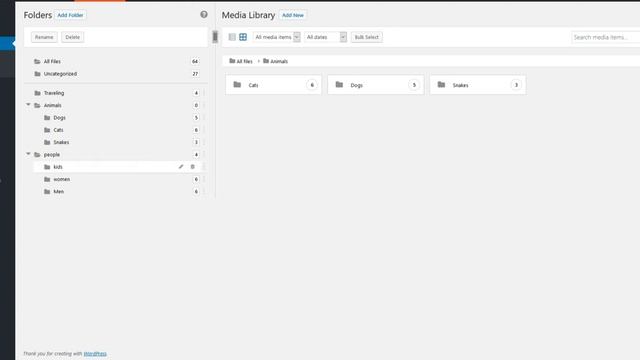Click the Dogs folder card icon
This screenshot has width=640, height=360.
(x=339, y=84)
